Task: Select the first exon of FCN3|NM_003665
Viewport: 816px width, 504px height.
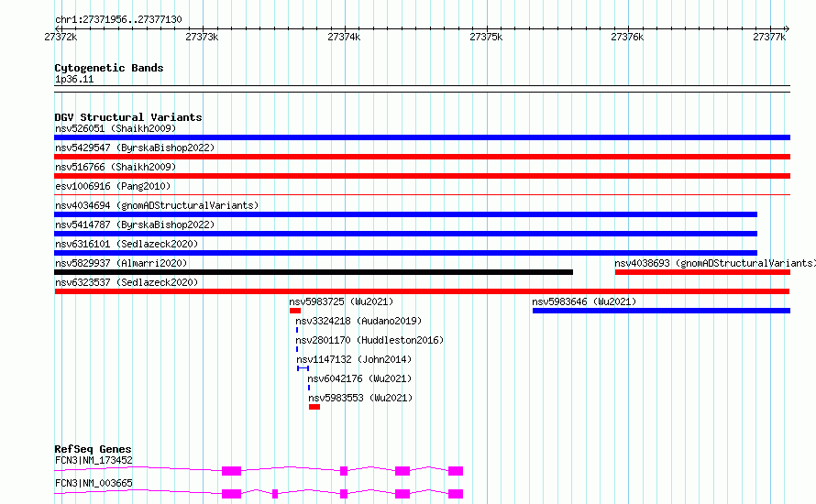Action: (232, 494)
